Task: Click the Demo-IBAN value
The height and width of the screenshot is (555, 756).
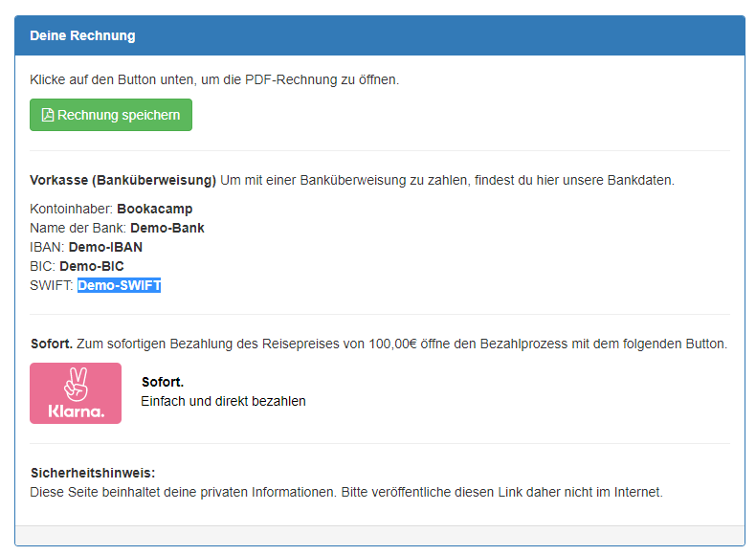Action: point(105,247)
